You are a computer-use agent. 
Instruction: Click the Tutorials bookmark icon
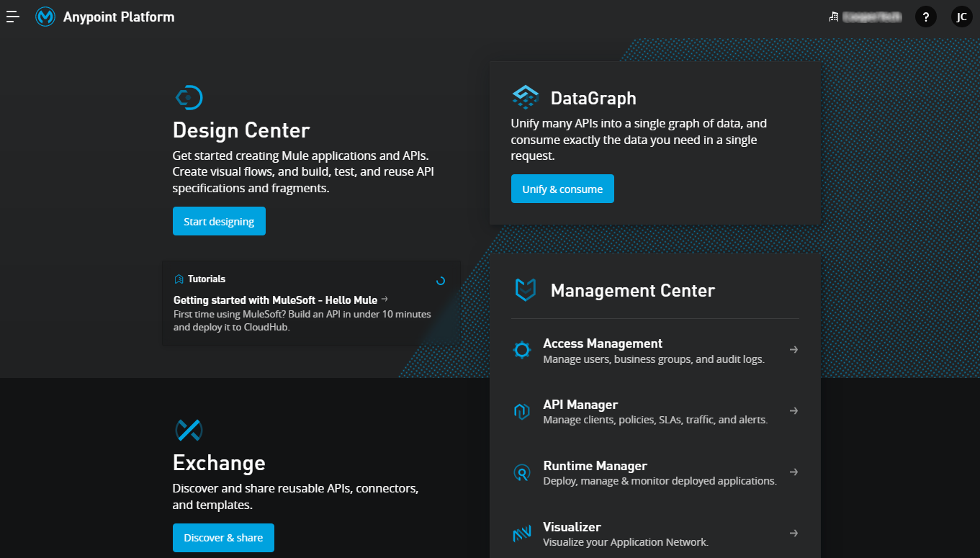point(179,279)
